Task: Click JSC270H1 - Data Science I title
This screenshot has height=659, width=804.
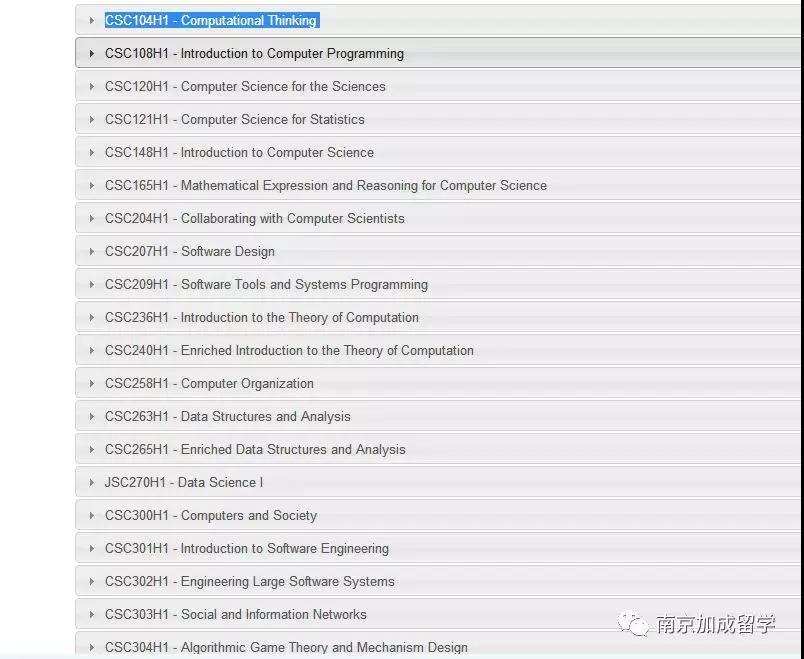Action: (184, 482)
